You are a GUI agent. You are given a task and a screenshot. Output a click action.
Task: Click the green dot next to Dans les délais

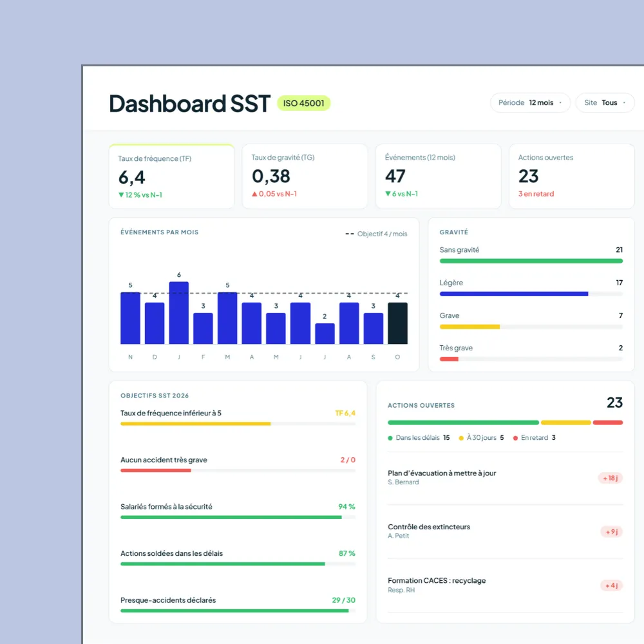click(x=390, y=438)
